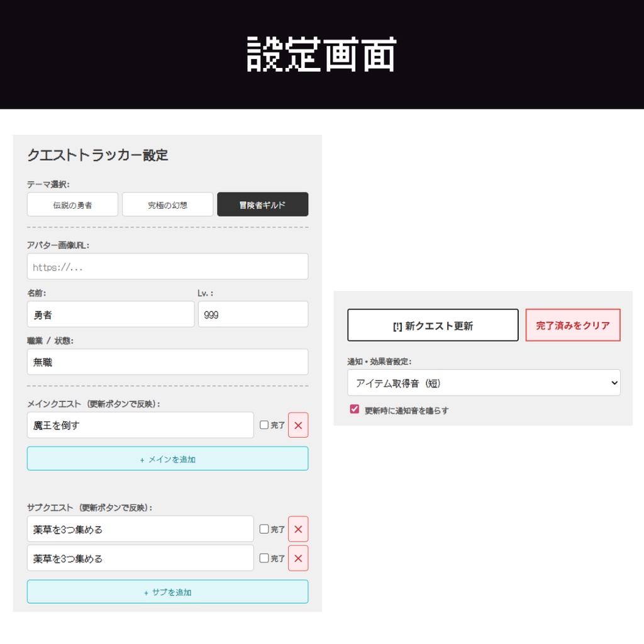Remove the first 薬草を3つ集める sub quest
Viewport: 644px width, 644px height.
point(297,529)
